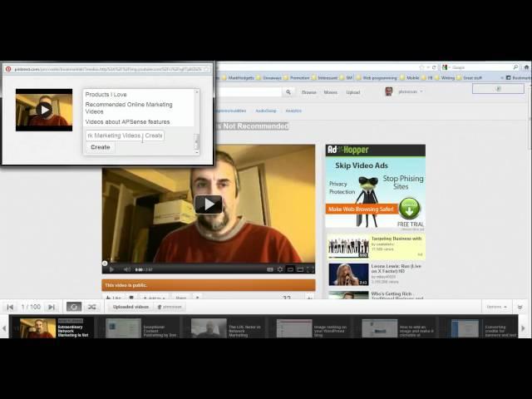
Task: Click the 'Uploaded videos' playlist button
Action: (131, 307)
